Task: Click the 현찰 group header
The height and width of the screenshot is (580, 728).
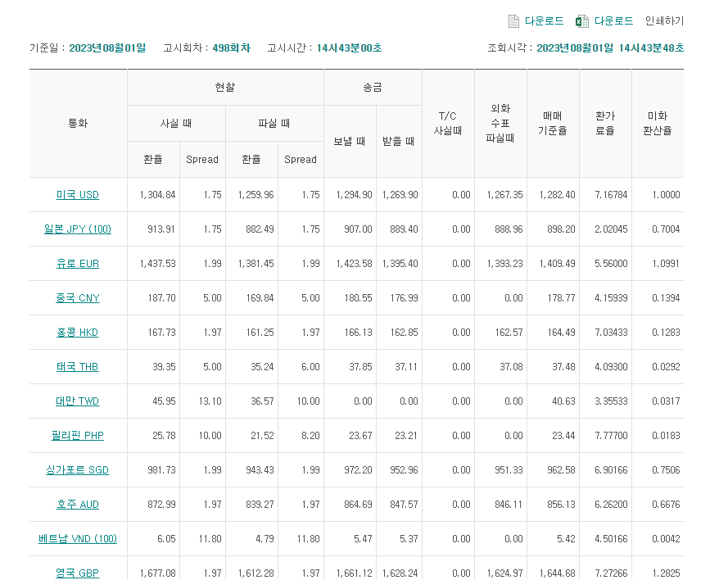Action: pos(225,87)
